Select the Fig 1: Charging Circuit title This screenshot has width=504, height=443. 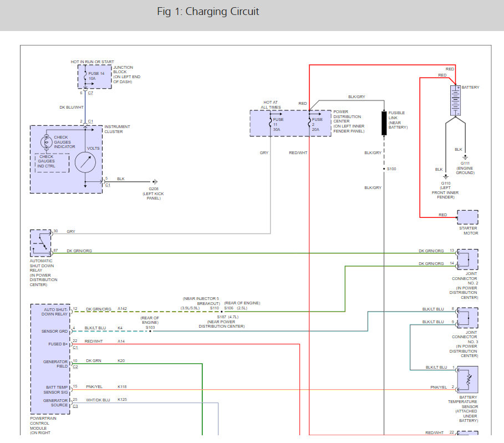pos(208,11)
